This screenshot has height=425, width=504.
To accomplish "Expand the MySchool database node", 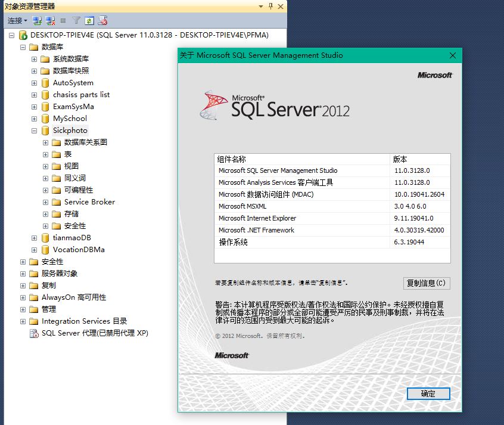I will click(34, 119).
